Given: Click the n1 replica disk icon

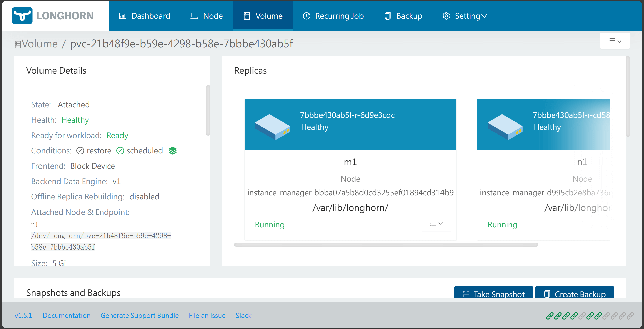Looking at the screenshot, I should pos(505,127).
